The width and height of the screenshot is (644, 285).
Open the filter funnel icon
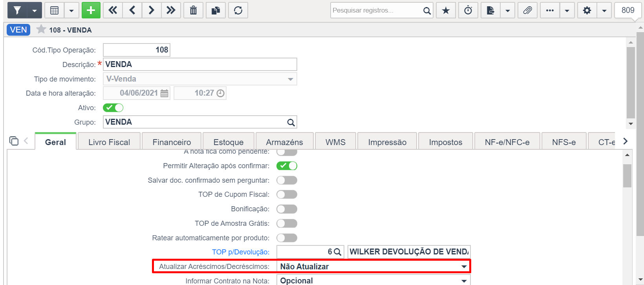(x=17, y=10)
